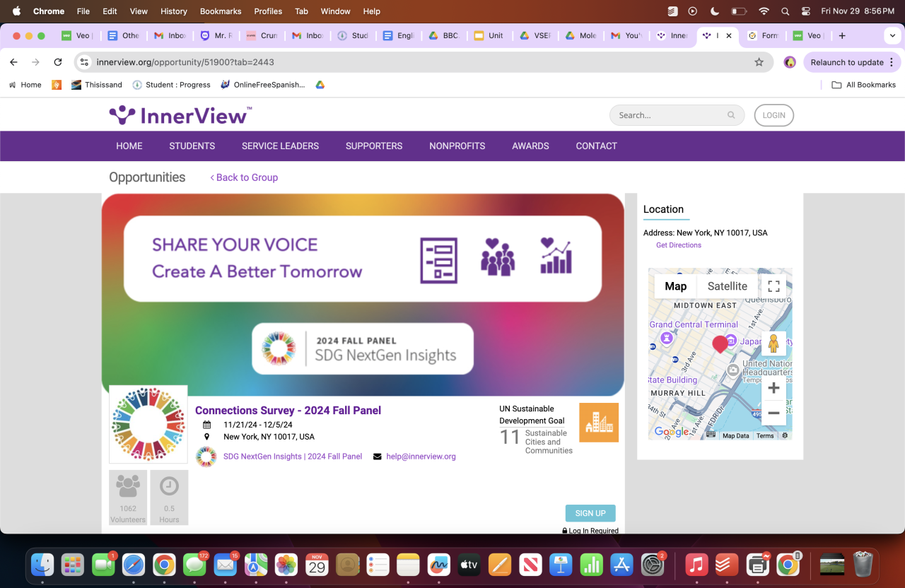Click the small SDG NextGen group logo
Viewport: 905px width, 588px height.
coord(206,457)
